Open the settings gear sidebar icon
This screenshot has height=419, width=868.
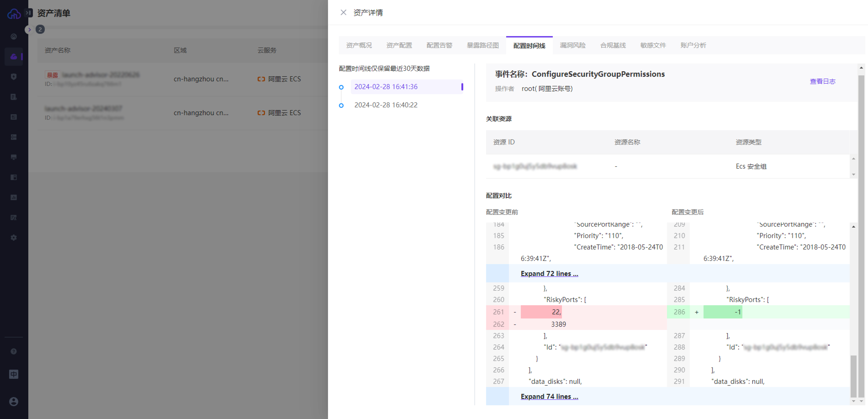click(x=13, y=238)
